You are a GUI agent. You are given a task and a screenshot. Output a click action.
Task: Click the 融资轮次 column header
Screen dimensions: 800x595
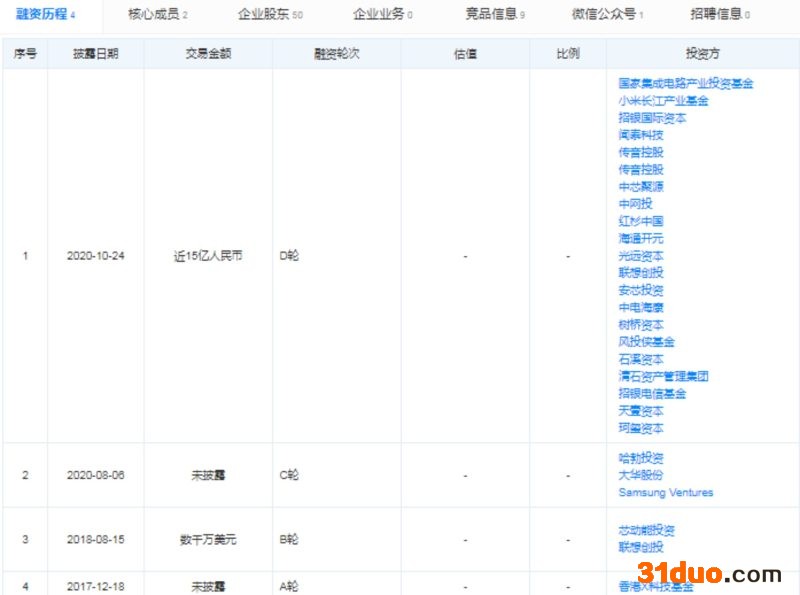click(336, 54)
